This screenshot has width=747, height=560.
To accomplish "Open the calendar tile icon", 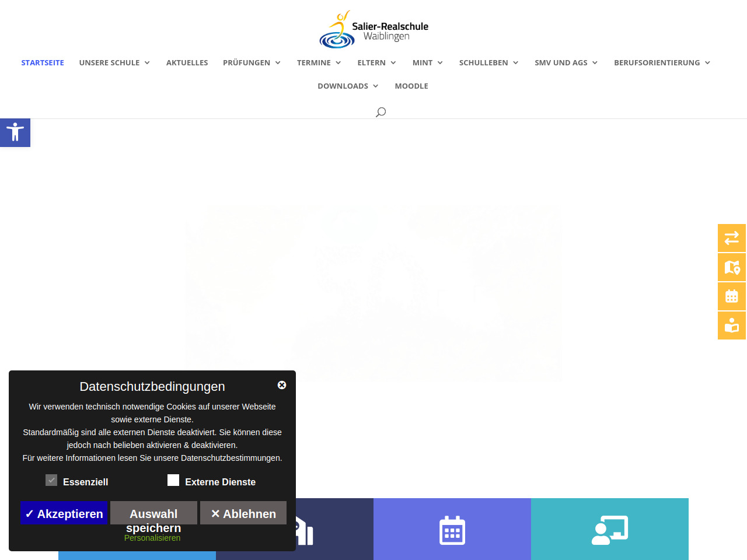I will 452,530.
